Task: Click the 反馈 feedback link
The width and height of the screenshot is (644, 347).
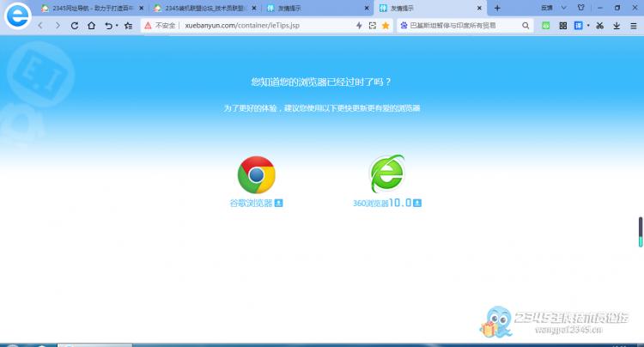Action: coord(547,8)
